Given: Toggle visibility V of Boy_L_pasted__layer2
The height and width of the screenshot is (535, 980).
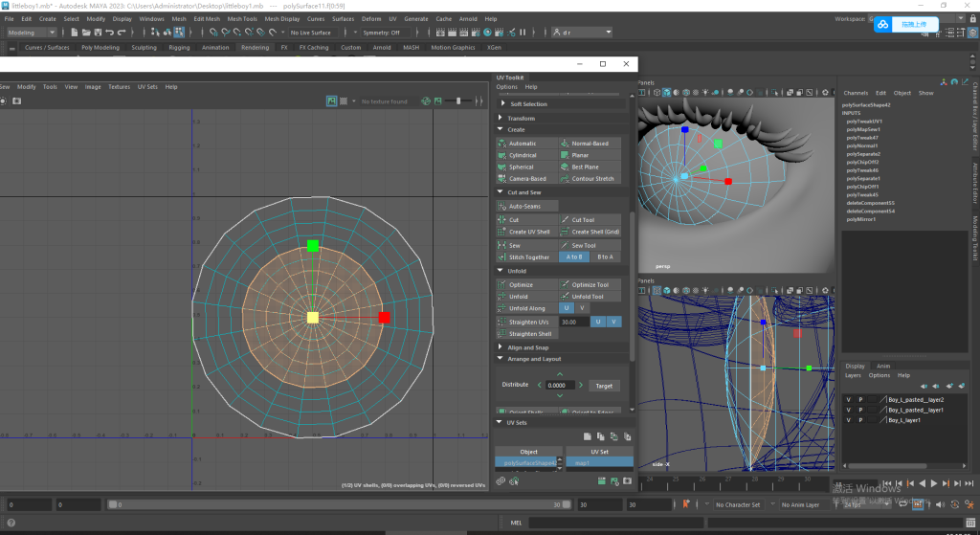Looking at the screenshot, I should 848,399.
